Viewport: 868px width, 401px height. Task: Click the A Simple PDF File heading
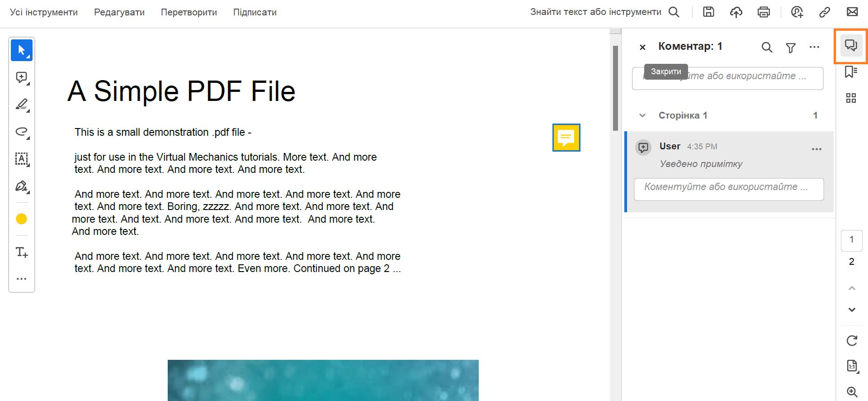181,91
